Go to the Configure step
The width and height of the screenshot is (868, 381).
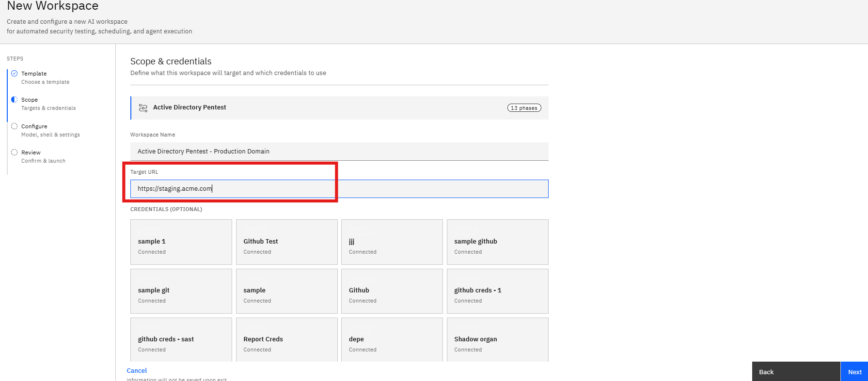[x=50, y=130]
